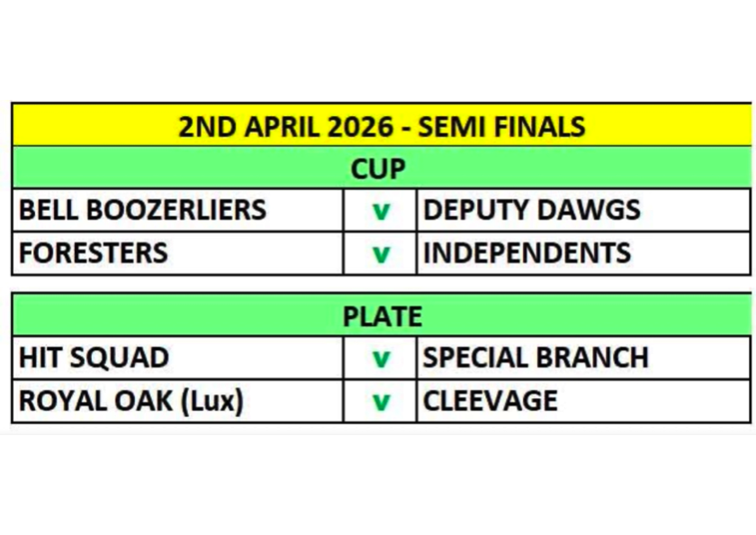Image resolution: width=756 pixels, height=535 pixels.
Task: Select the BELL BOOZERLIERS team cell
Action: click(x=143, y=210)
